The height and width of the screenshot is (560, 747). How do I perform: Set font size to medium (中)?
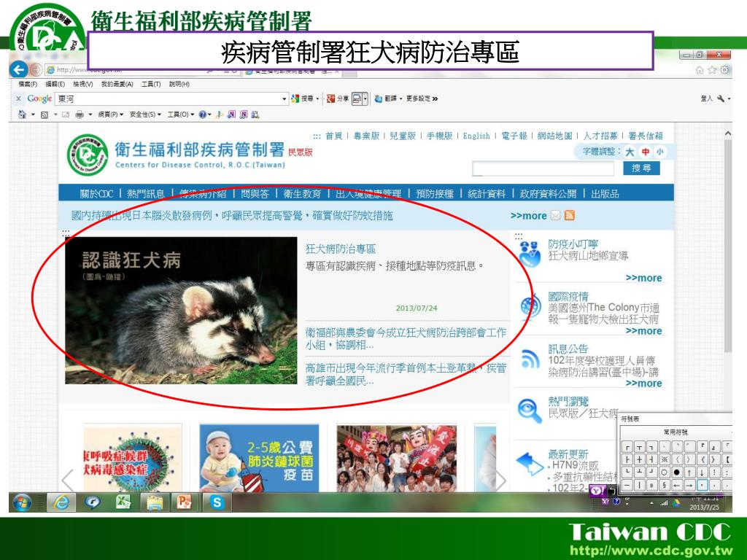pyautogui.click(x=645, y=152)
